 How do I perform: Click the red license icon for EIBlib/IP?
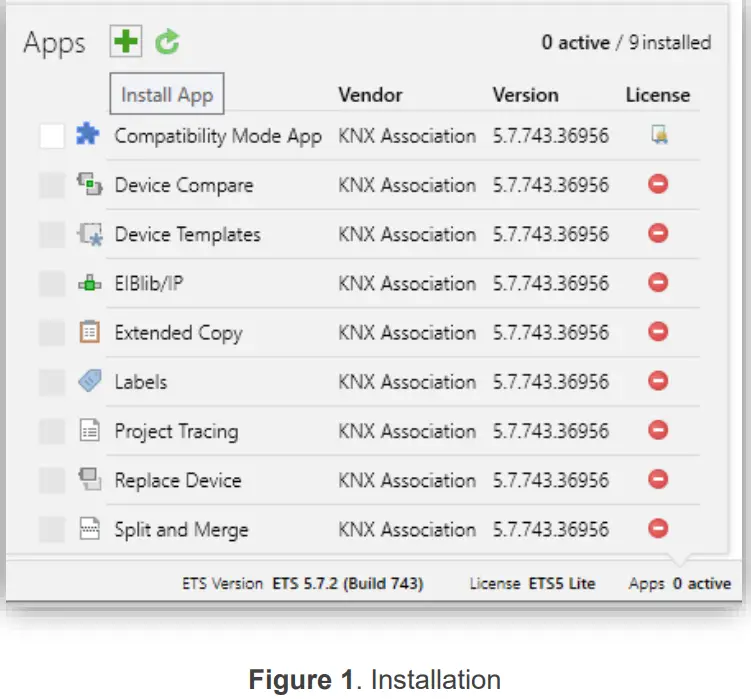[658, 282]
